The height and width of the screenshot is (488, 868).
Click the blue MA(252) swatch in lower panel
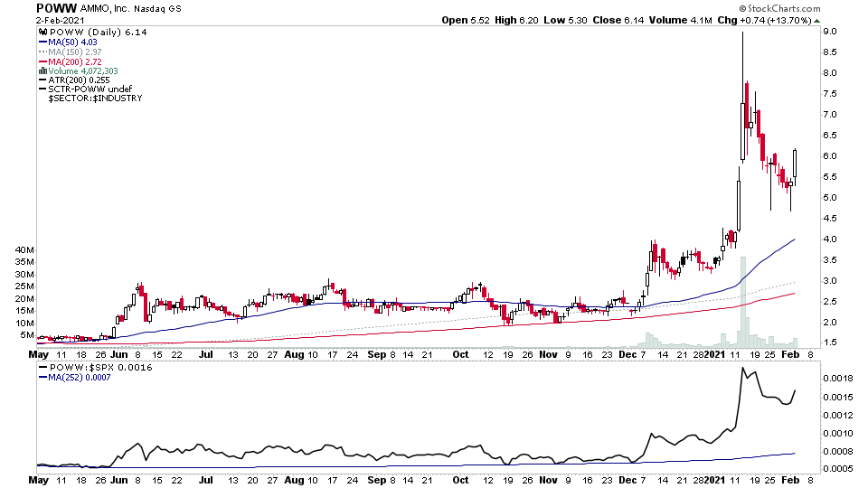pyautogui.click(x=42, y=378)
